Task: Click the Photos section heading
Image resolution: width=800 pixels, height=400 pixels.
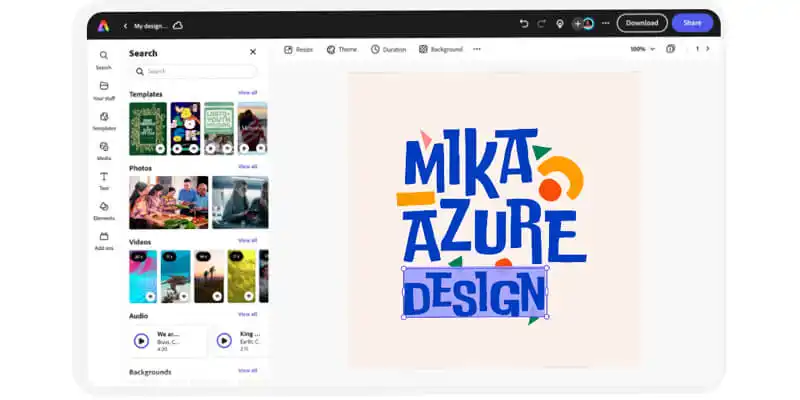Action: pos(140,168)
